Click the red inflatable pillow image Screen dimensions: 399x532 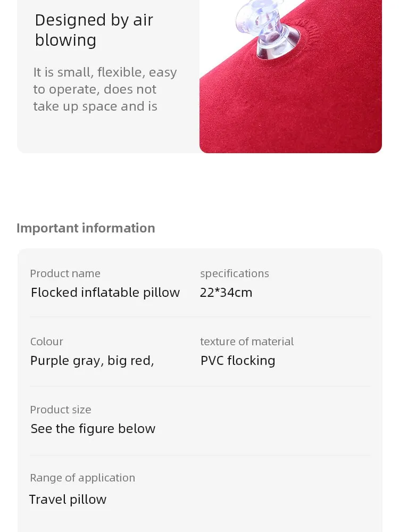point(291,76)
